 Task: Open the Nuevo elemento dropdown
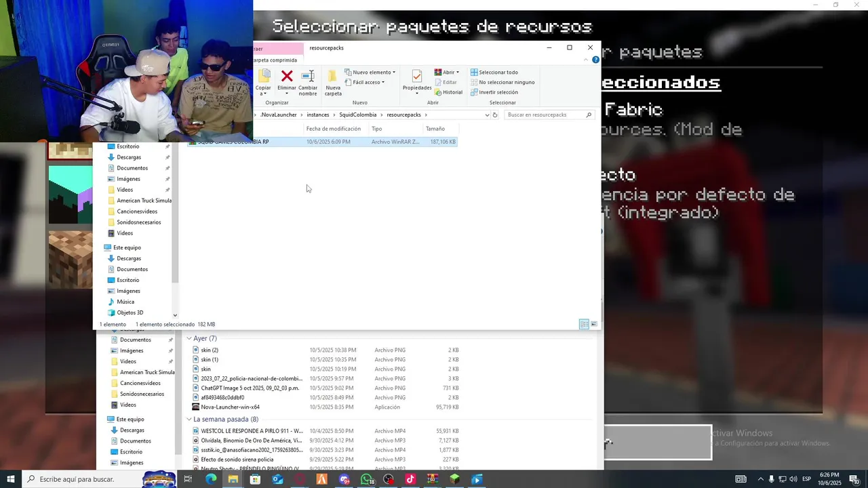[x=370, y=72]
